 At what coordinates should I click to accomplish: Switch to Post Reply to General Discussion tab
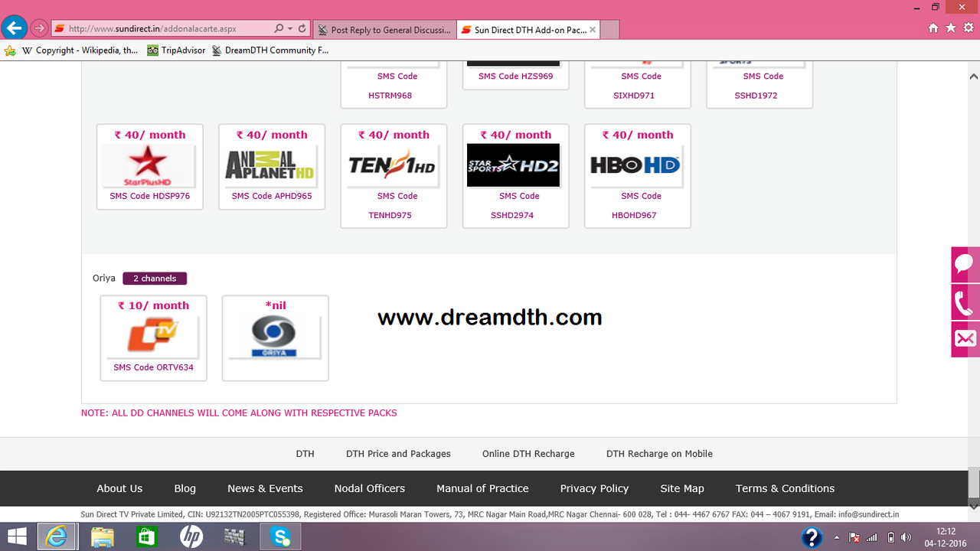pyautogui.click(x=384, y=30)
